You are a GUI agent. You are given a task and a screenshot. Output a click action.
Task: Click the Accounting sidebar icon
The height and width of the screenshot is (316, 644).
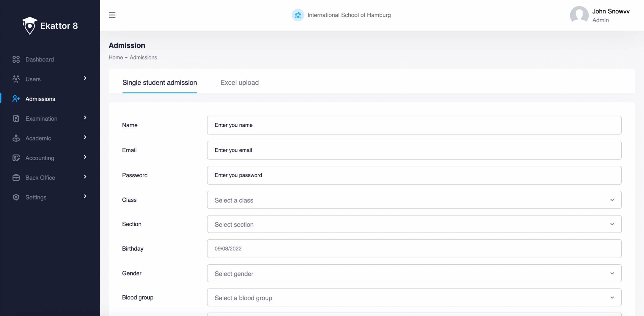(x=16, y=158)
